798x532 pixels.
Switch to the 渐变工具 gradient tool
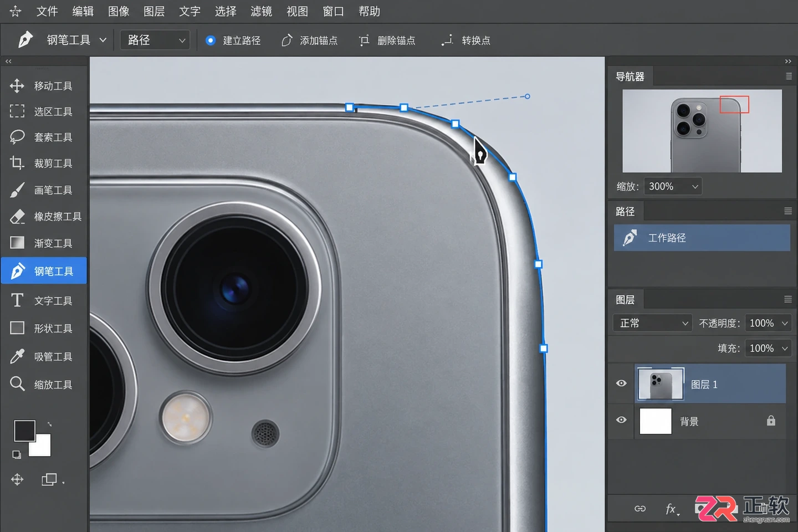[x=42, y=243]
